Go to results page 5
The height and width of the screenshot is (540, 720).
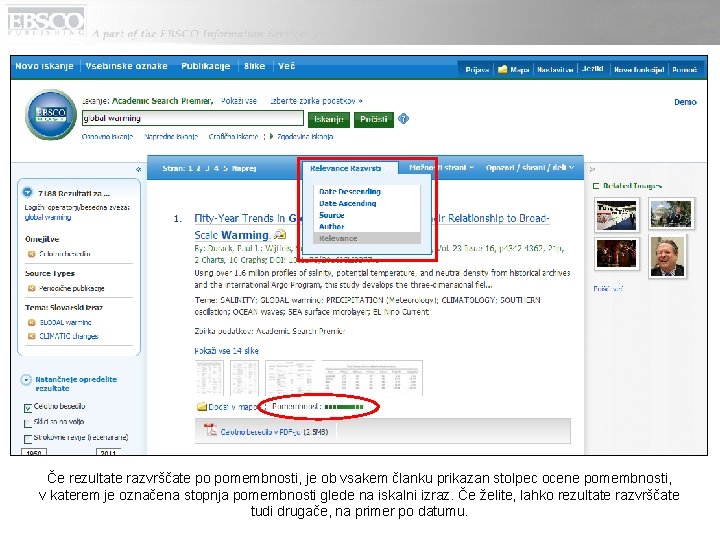coord(225,169)
